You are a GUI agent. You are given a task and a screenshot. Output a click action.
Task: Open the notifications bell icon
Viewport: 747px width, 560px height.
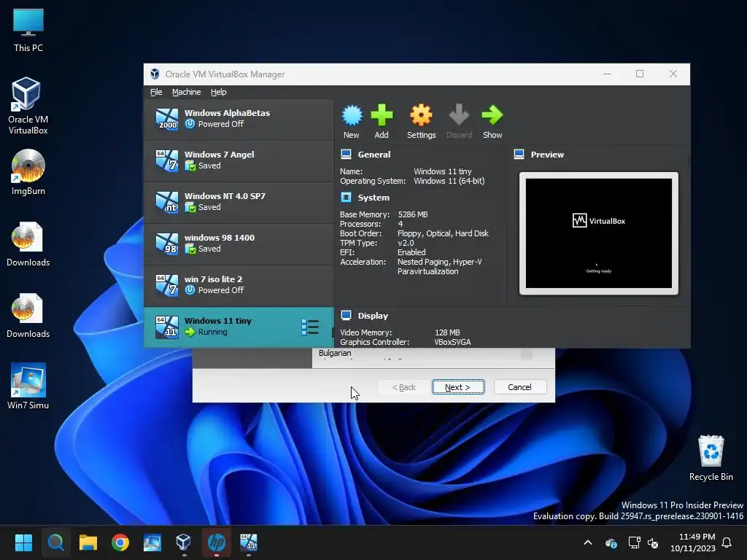tap(727, 542)
